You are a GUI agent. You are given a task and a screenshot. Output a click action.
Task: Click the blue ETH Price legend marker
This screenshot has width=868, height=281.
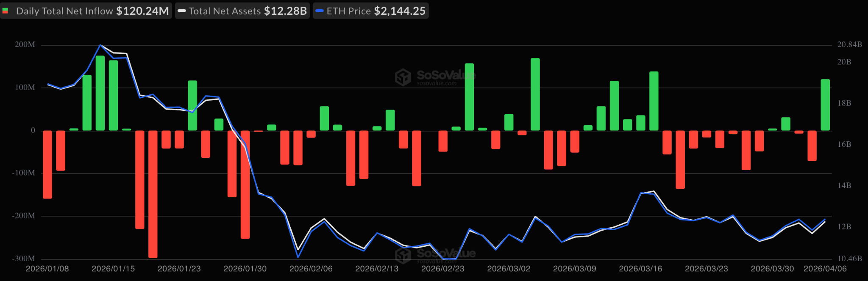tap(320, 11)
